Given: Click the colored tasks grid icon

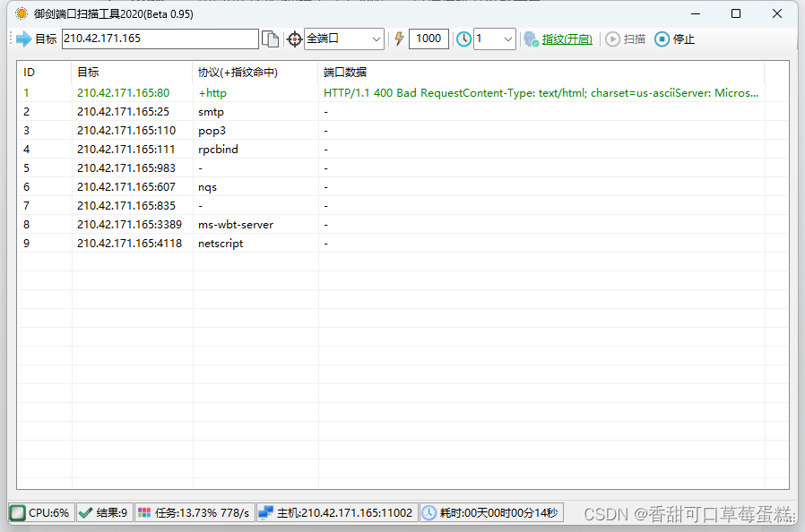Looking at the screenshot, I should click(x=144, y=512).
